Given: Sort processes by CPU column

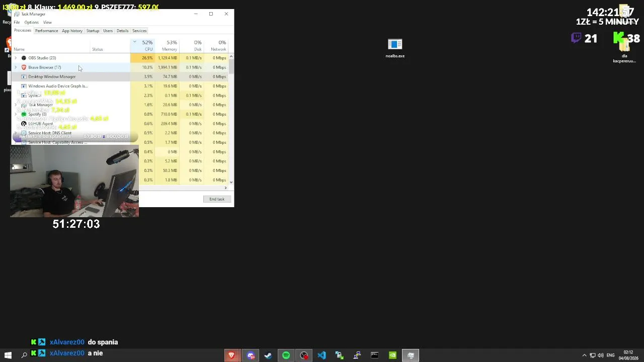Looking at the screenshot, I should tap(142, 46).
